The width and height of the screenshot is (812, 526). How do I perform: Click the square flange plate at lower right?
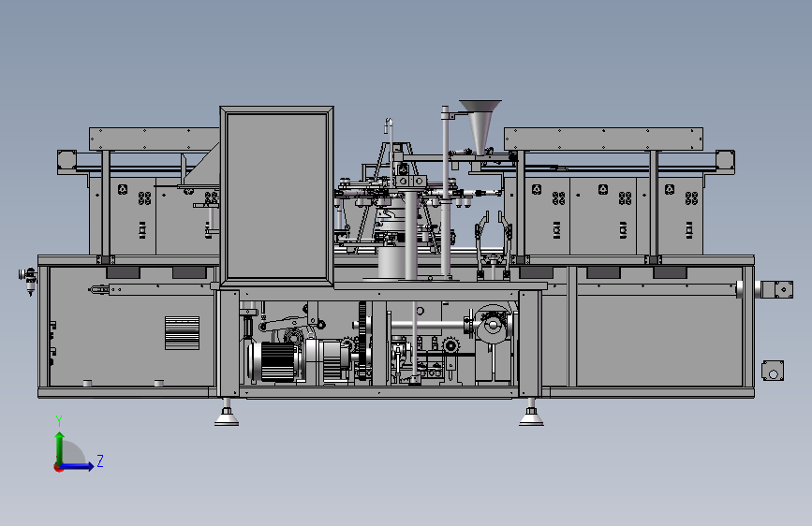click(x=773, y=371)
